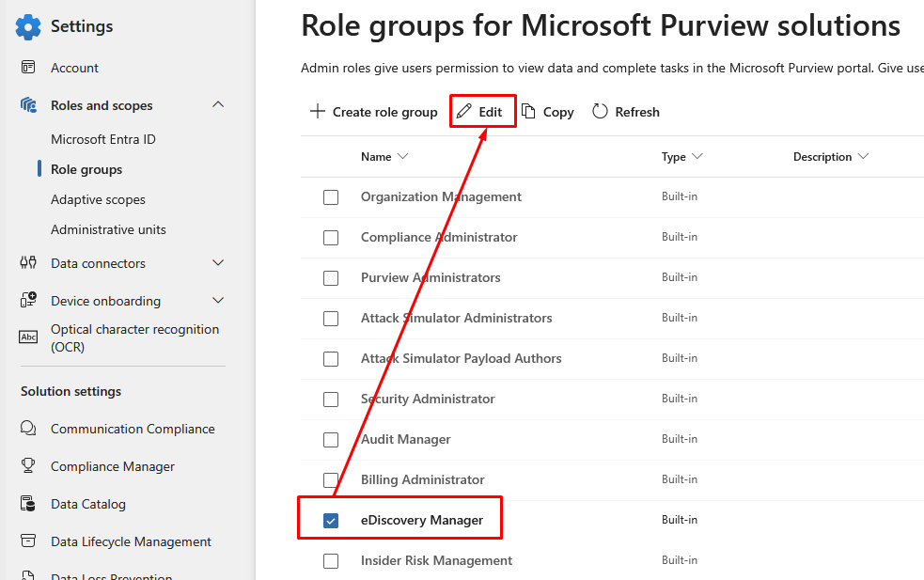The width and height of the screenshot is (924, 580).
Task: Click the Edit button label
Action: [x=491, y=112]
